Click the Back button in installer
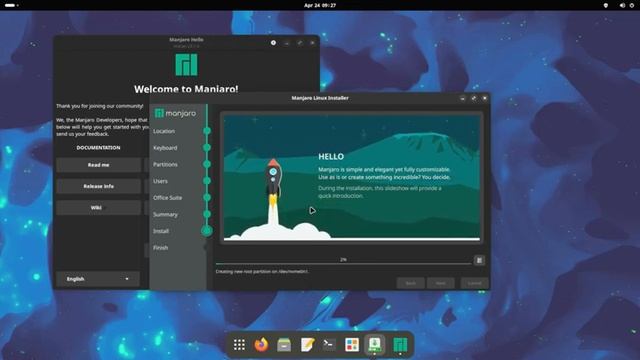The height and width of the screenshot is (360, 640). [x=411, y=283]
